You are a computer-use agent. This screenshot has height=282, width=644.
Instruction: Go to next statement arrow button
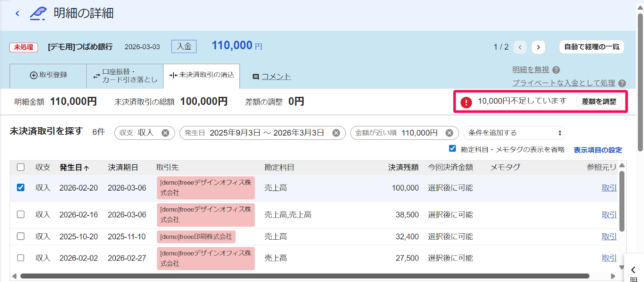(538, 47)
